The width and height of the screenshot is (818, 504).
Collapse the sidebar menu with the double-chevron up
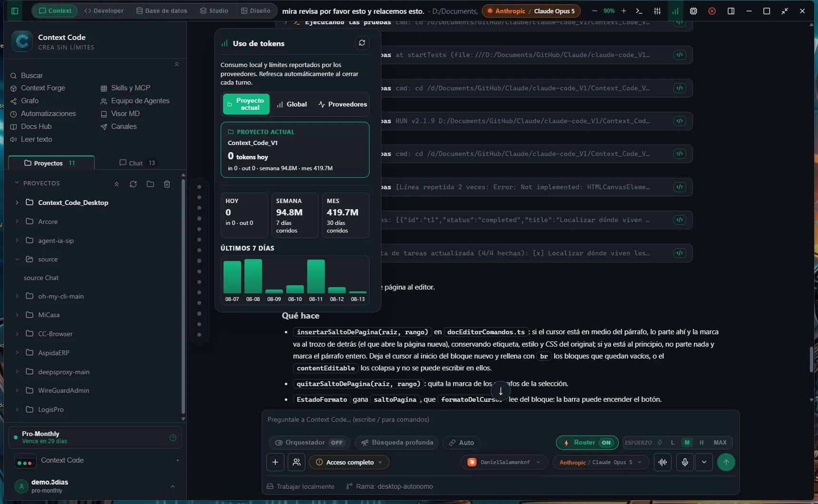click(x=176, y=64)
